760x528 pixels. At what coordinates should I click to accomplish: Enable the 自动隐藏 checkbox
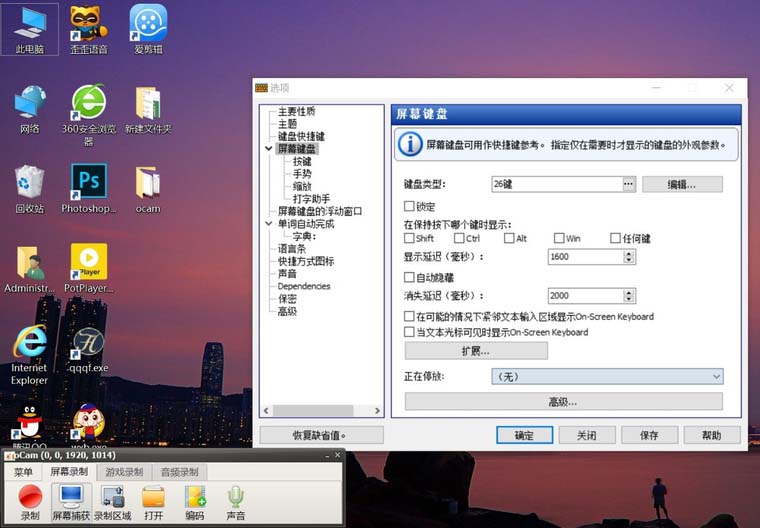[x=409, y=277]
